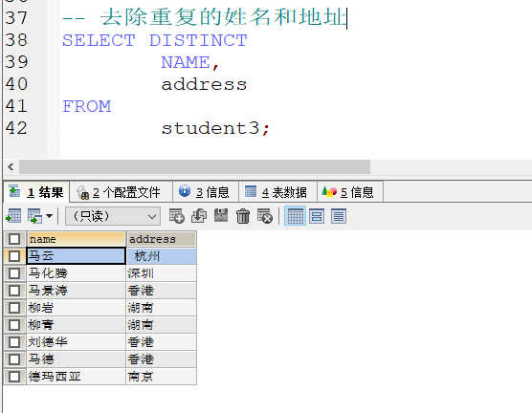532x413 pixels.
Task: Check the row checkbox for 德玛西亚
Action: (x=14, y=377)
